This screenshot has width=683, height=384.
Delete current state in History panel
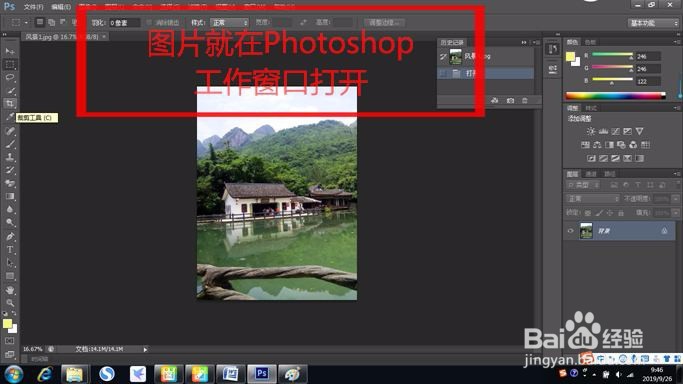(525, 101)
